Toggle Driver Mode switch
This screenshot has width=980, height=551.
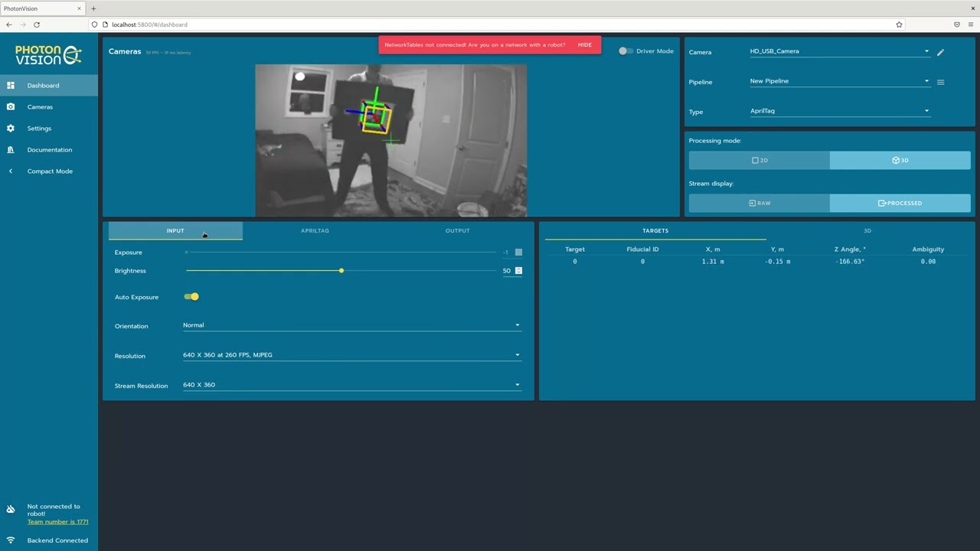coord(626,51)
